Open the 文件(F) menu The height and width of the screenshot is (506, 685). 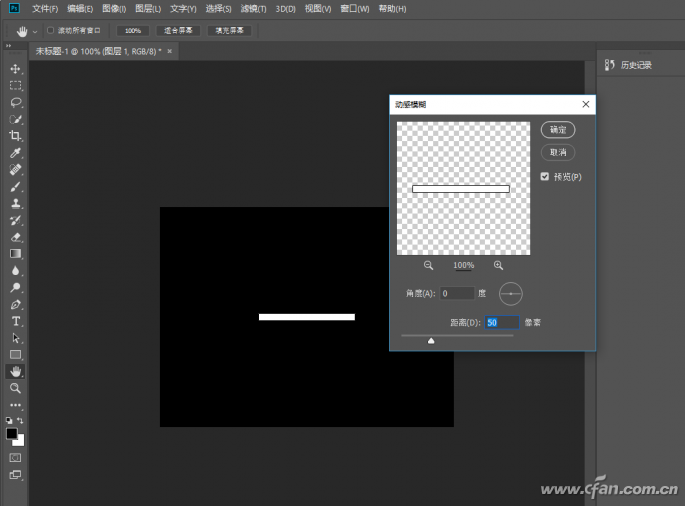click(45, 9)
